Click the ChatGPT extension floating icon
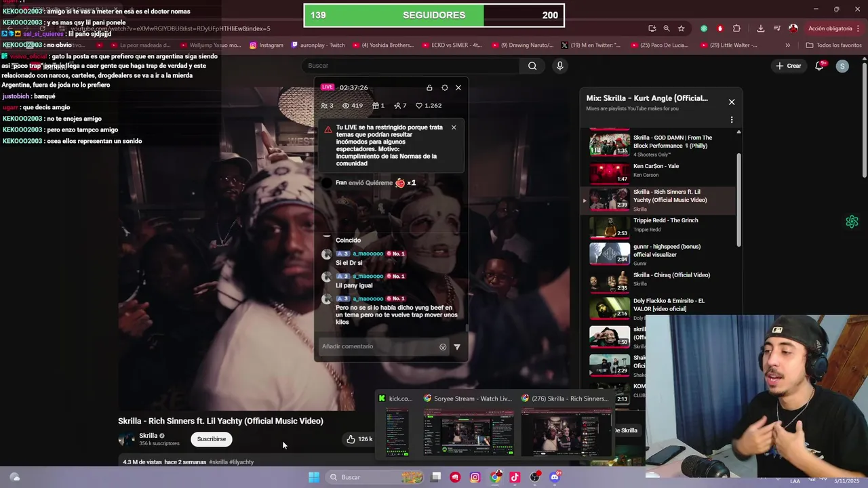 tap(852, 222)
